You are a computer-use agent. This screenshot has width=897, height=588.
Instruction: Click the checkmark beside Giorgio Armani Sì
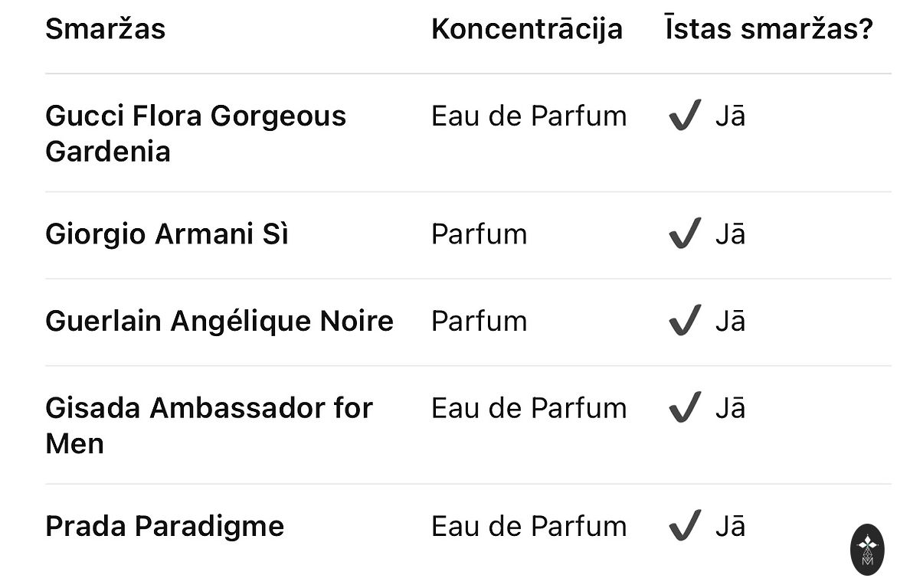[x=684, y=234]
